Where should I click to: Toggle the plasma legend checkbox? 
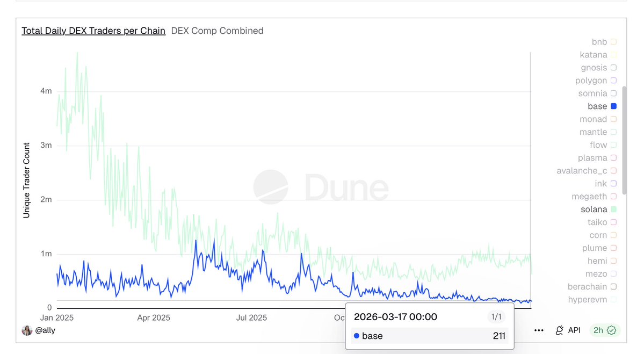pos(613,158)
